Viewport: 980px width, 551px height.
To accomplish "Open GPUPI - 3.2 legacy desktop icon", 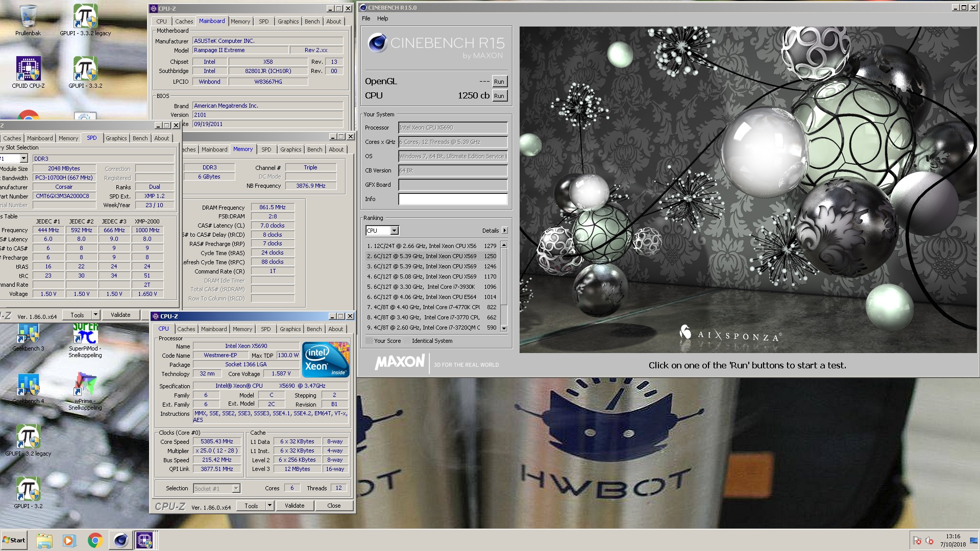I will (28, 441).
